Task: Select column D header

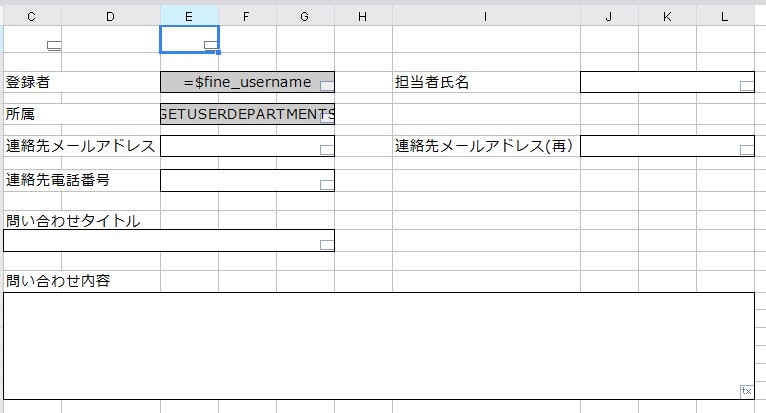Action: click(x=110, y=17)
